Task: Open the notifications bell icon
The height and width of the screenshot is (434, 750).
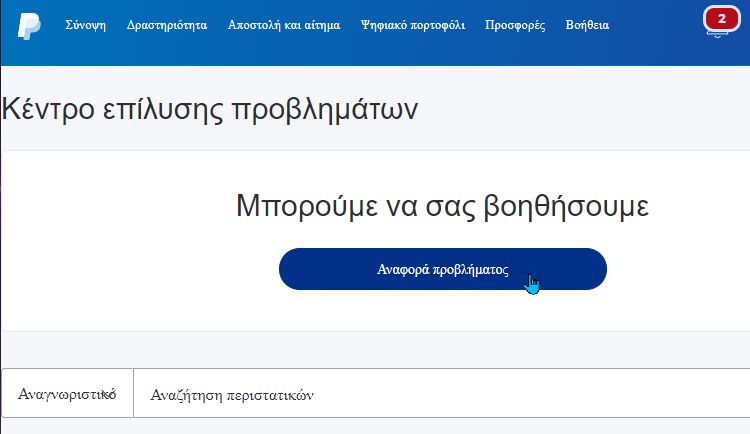Action: [721, 21]
